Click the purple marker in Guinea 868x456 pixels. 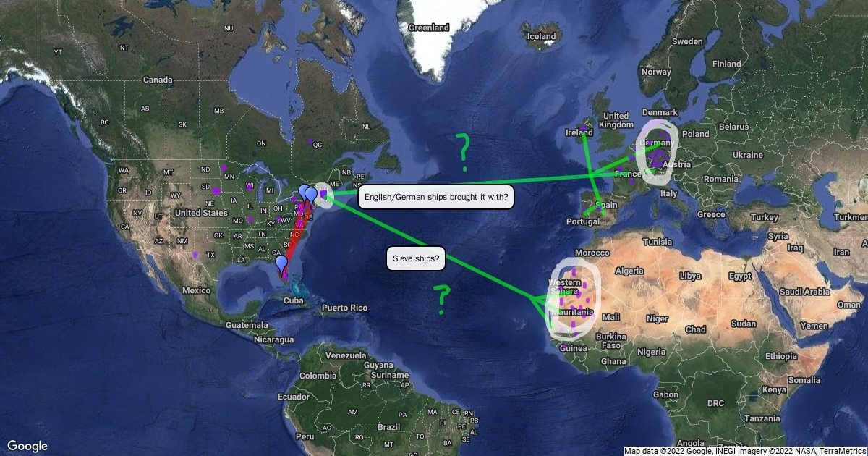tap(563, 347)
